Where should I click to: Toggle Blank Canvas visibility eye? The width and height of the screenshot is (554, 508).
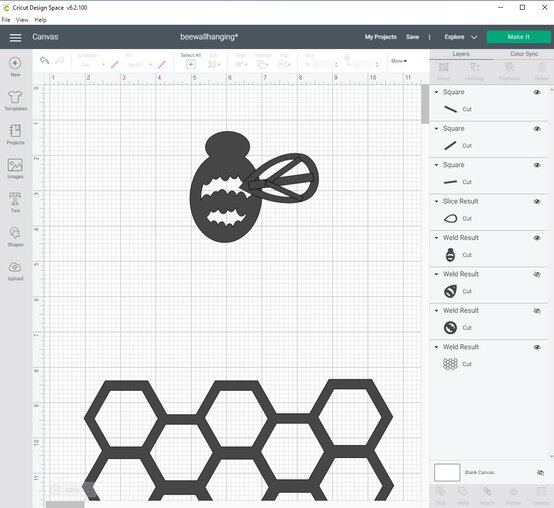(x=540, y=472)
